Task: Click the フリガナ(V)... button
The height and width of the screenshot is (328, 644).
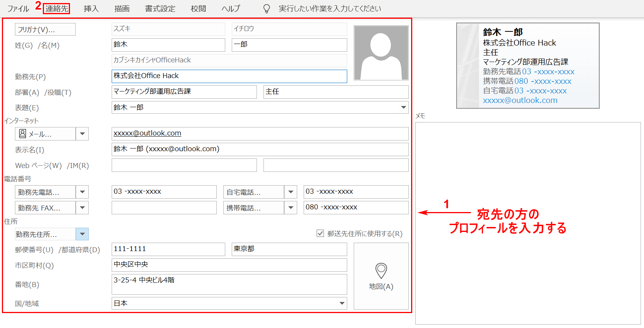Action: (45, 29)
